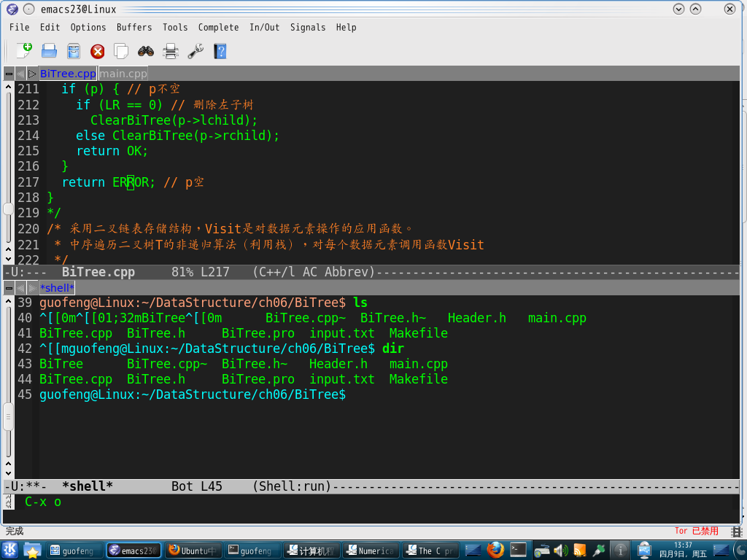
Task: Open the Help menu
Action: (x=346, y=27)
